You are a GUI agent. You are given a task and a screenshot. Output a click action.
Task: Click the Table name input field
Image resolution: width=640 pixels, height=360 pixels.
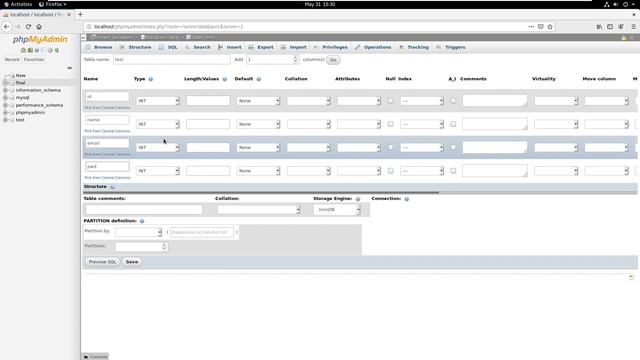pos(171,60)
